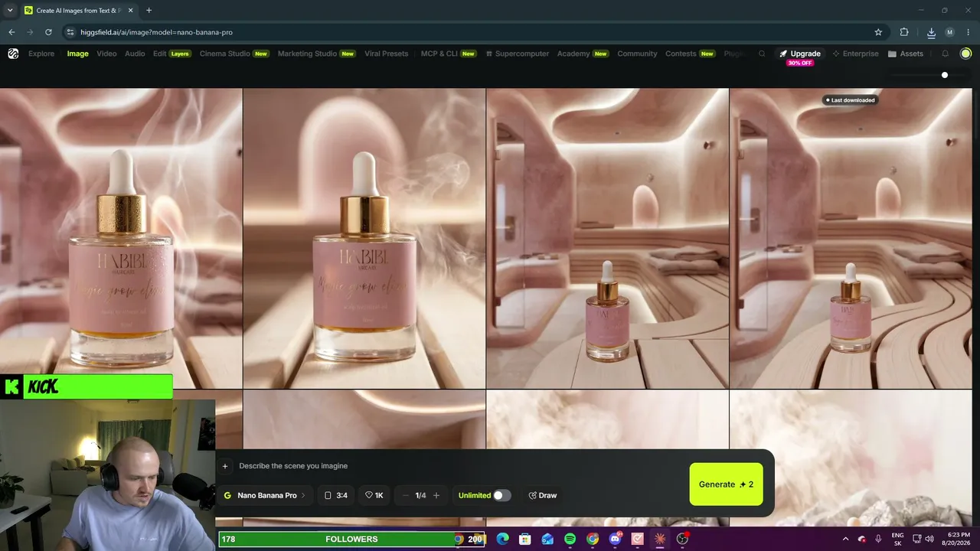Click the address bar URL
The image size is (980, 551).
[x=156, y=32]
